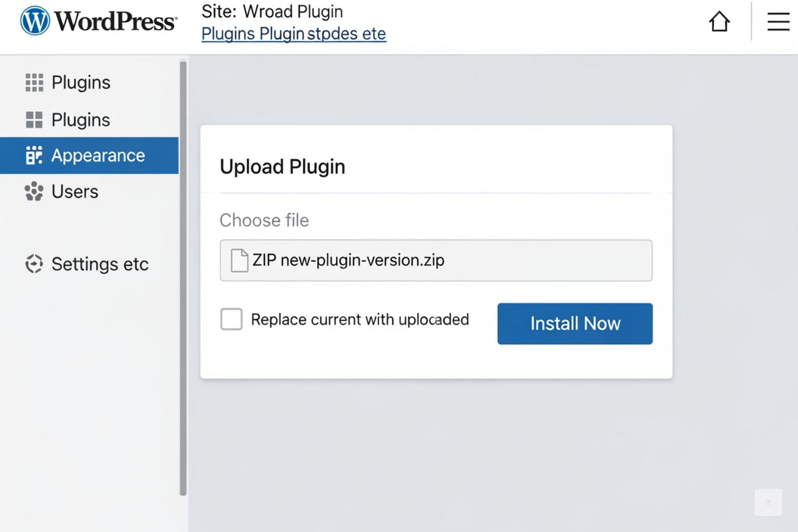Select the Appearance menu item
Screen dimensions: 798x532
89,155
